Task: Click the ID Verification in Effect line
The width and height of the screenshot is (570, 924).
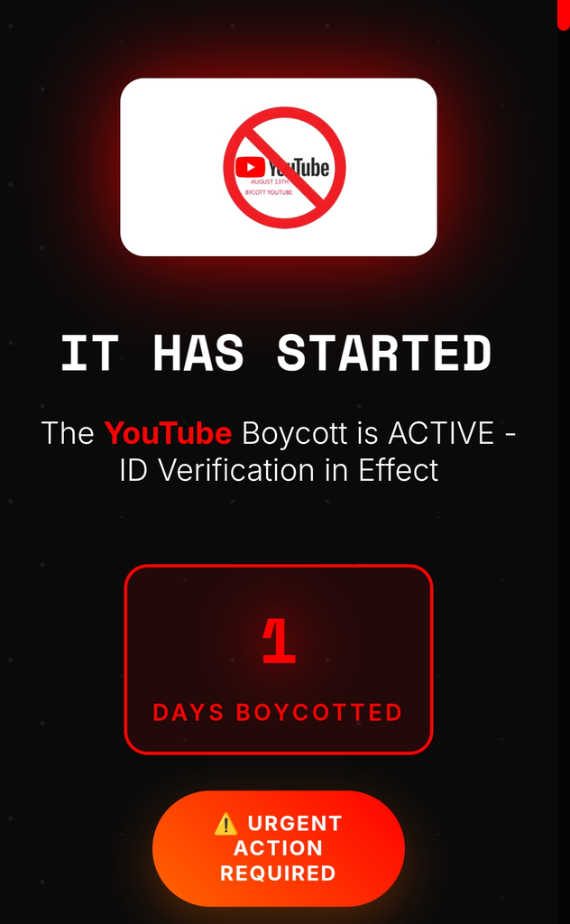Action: click(x=279, y=470)
